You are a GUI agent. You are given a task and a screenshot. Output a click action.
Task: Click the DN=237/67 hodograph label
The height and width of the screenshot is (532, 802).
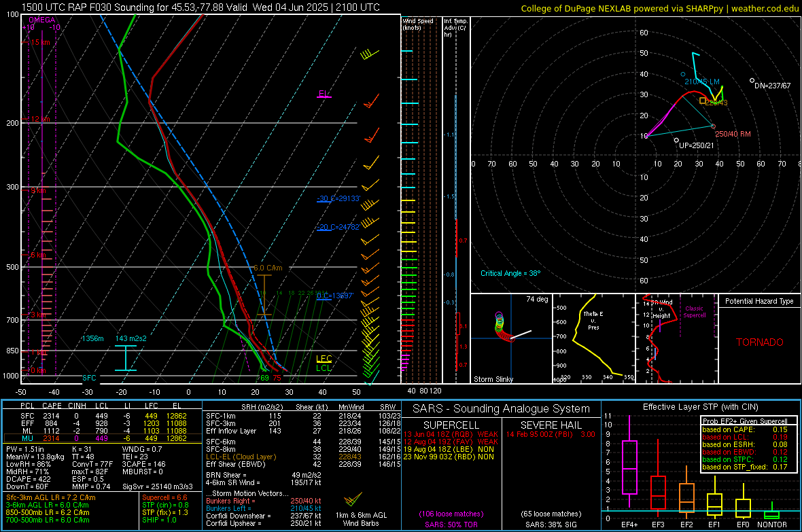coord(772,86)
